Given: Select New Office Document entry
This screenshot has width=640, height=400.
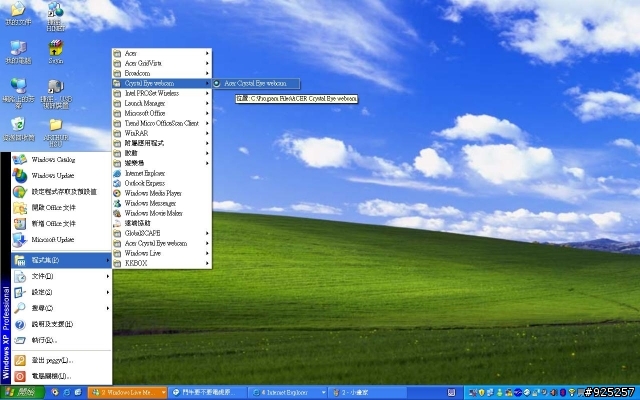Looking at the screenshot, I should point(61,224).
